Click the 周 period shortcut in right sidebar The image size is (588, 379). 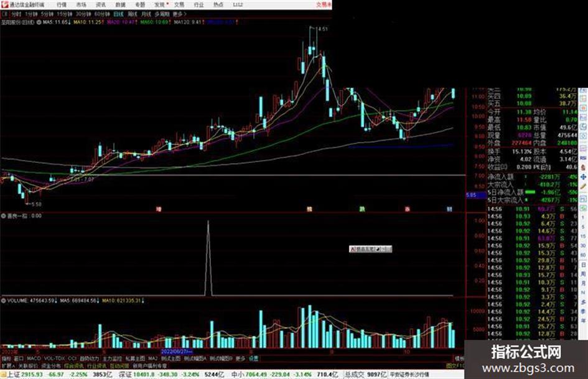point(583,274)
